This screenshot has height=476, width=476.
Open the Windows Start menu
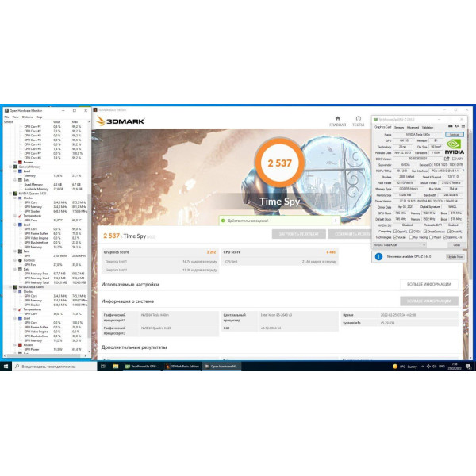tap(6, 367)
